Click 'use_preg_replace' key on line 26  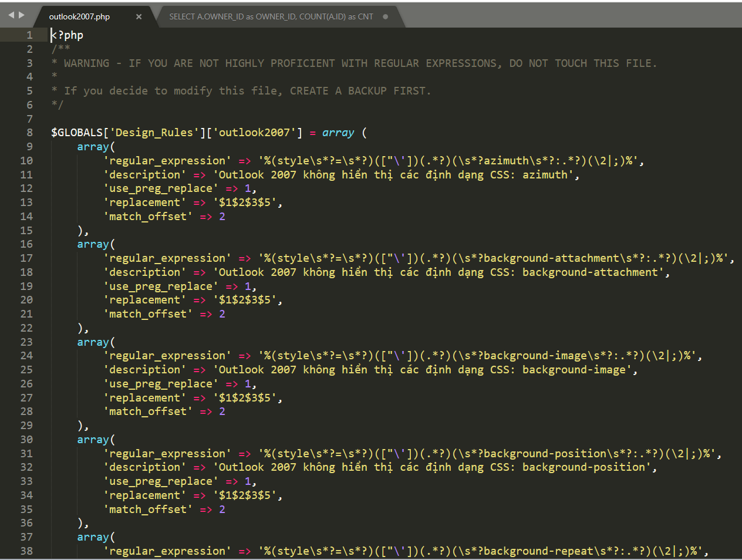(x=161, y=384)
